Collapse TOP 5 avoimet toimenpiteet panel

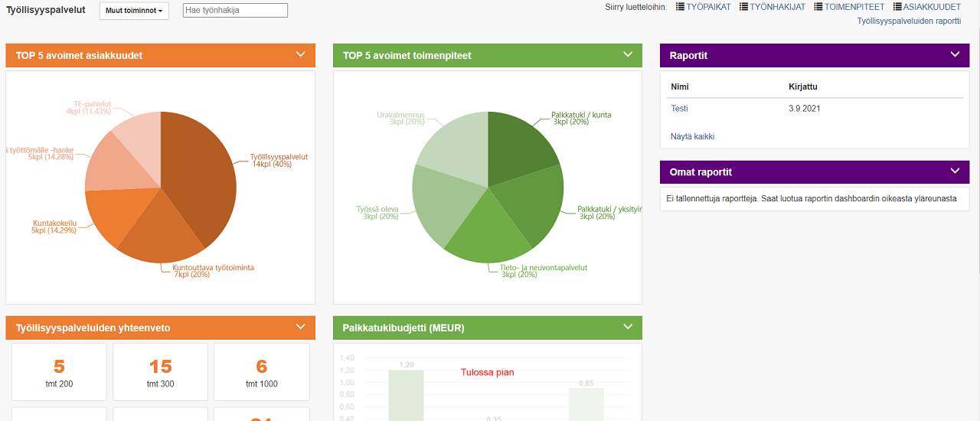point(628,54)
